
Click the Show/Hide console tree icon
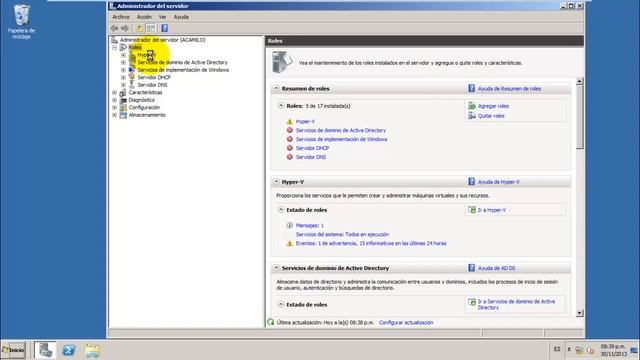click(151, 28)
